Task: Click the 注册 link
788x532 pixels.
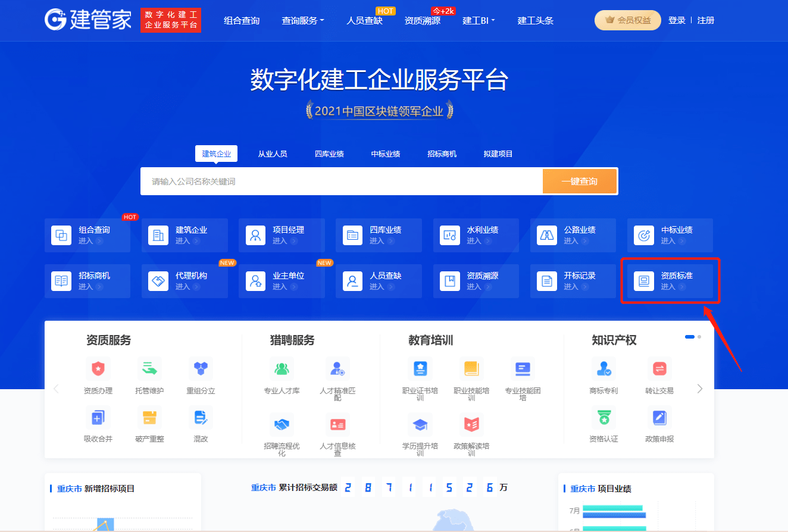Action: click(706, 20)
